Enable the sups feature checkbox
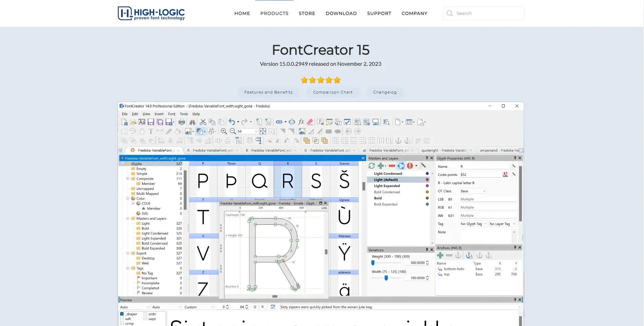Image resolution: width=644 pixels, height=326 pixels. [145, 319]
